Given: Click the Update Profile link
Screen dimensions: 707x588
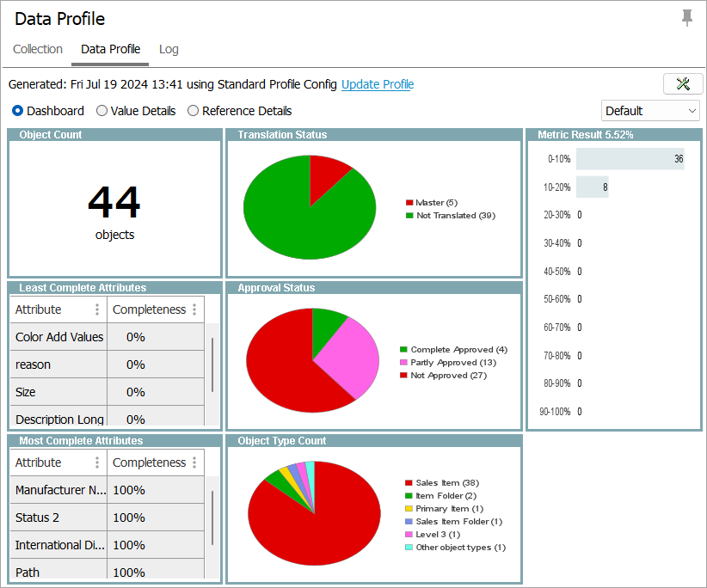Looking at the screenshot, I should [378, 84].
